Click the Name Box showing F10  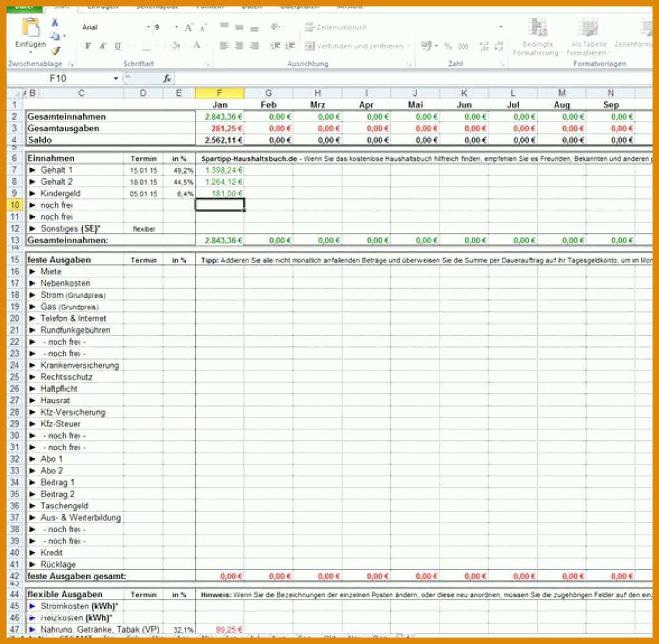pyautogui.click(x=59, y=78)
